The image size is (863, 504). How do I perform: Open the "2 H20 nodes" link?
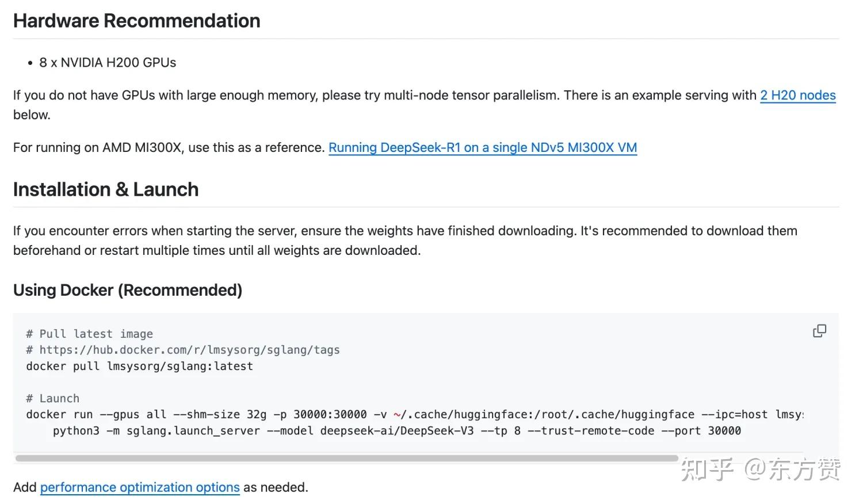click(x=797, y=96)
